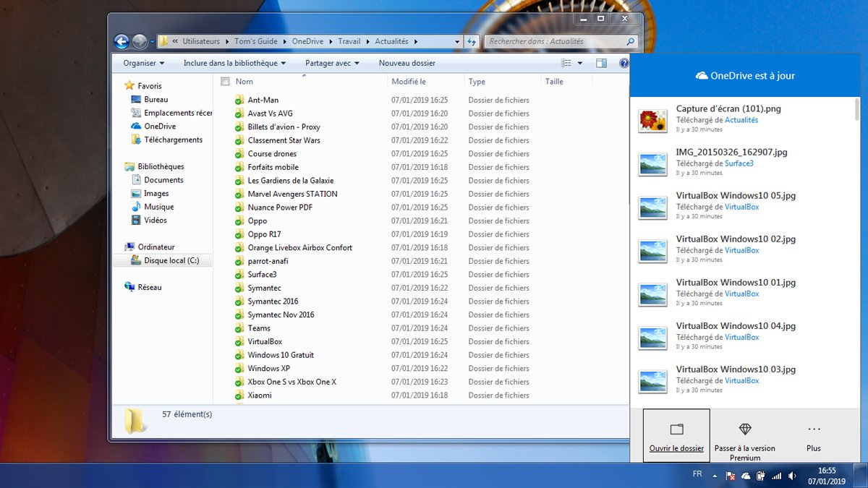
Task: Open the Partager avec dropdown
Action: point(333,64)
